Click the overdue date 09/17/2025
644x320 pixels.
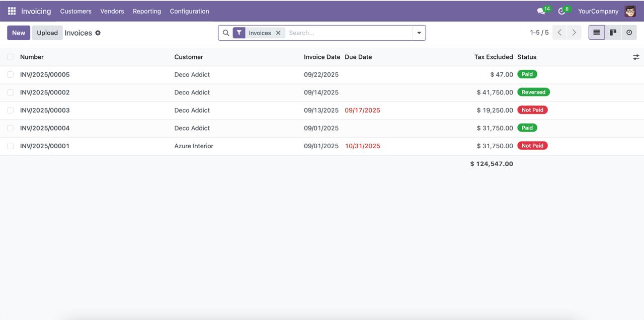[x=362, y=110]
